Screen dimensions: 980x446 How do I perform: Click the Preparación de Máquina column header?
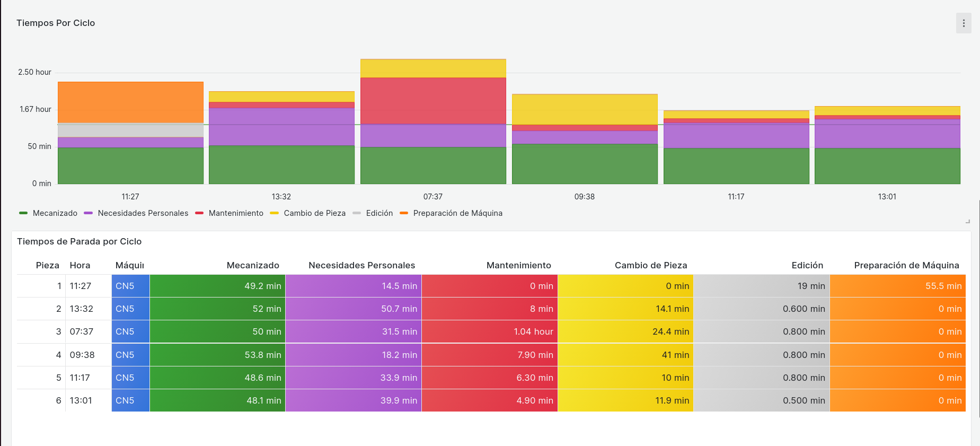906,265
